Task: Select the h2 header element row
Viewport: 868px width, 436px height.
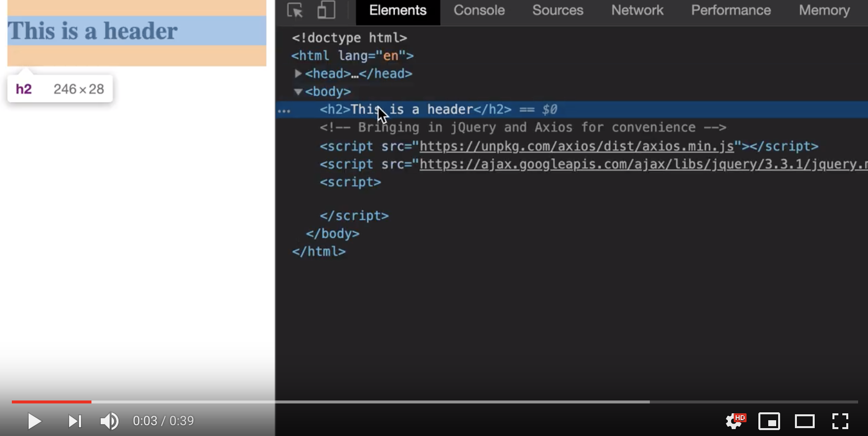Action: point(572,109)
